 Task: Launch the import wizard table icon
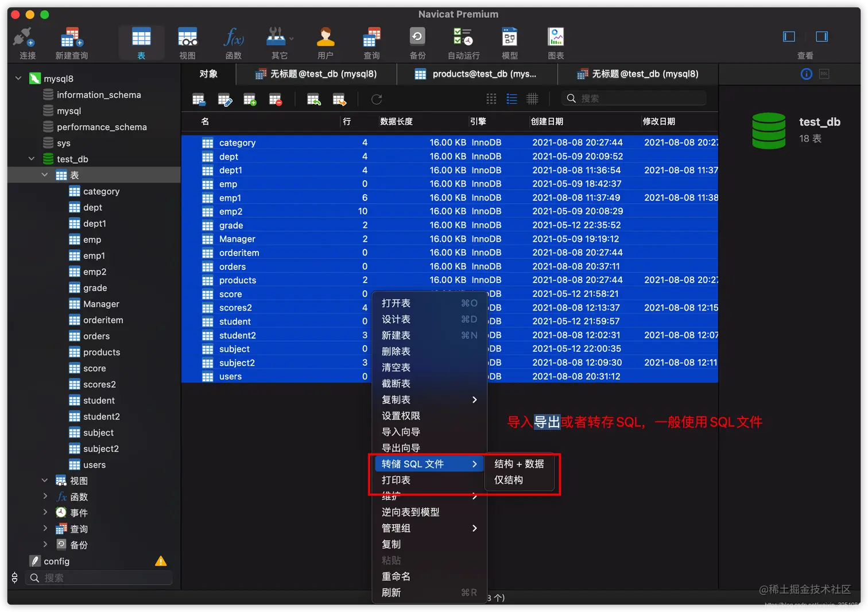pos(313,99)
